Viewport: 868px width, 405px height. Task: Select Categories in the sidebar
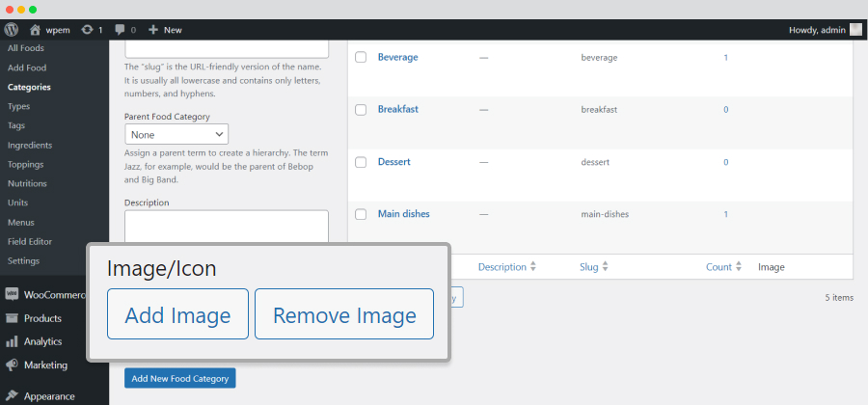[29, 87]
